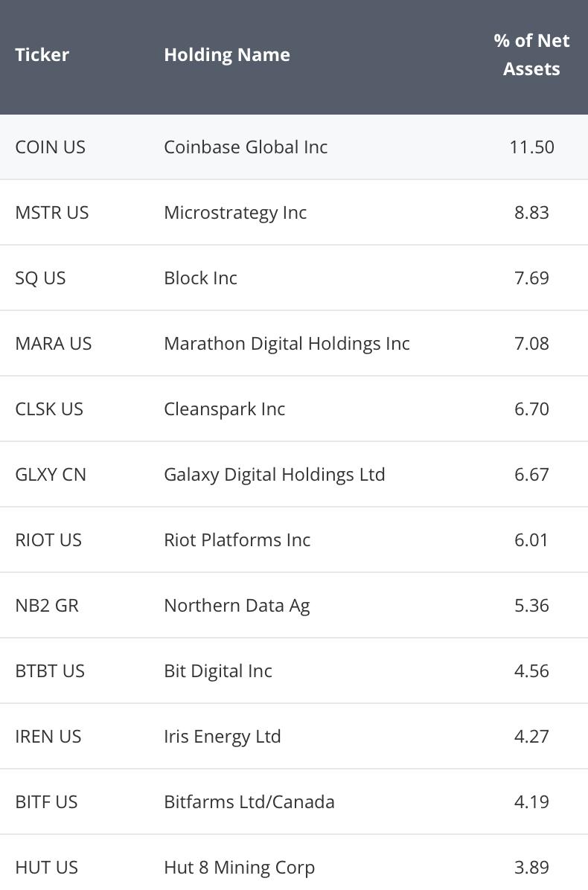Select the RIOT US ticker
The height and width of the screenshot is (890, 588).
49,540
